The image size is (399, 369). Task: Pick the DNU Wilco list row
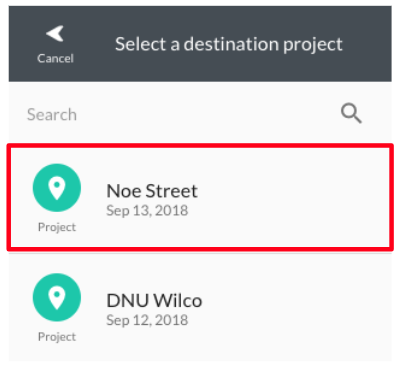coord(200,307)
